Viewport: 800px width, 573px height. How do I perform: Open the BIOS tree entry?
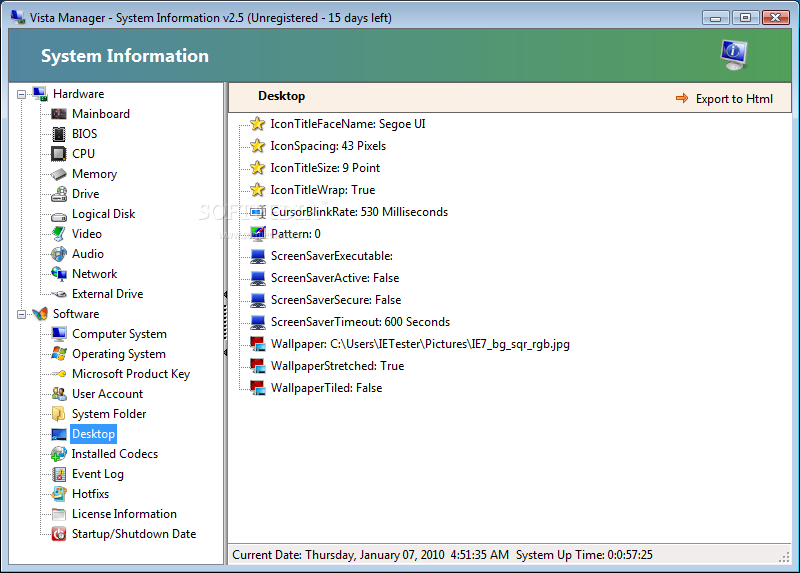84,134
